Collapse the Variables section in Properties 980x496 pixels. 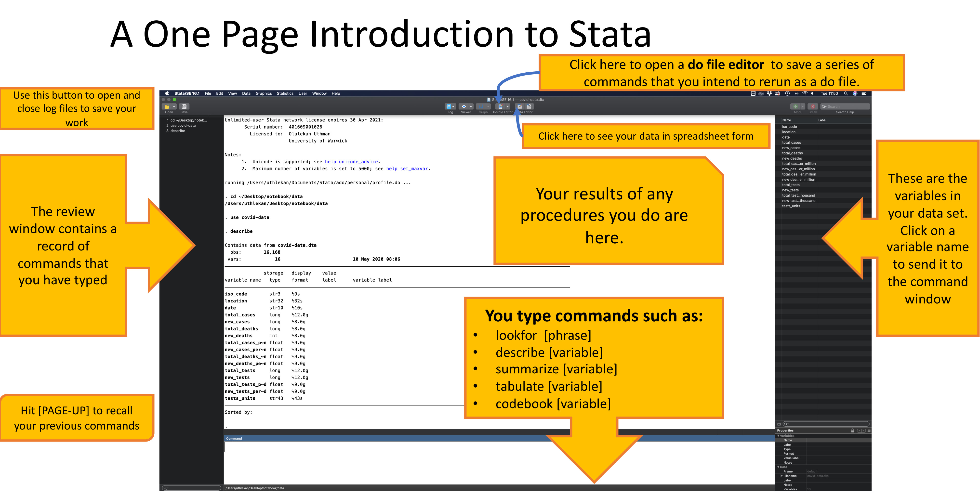point(779,435)
